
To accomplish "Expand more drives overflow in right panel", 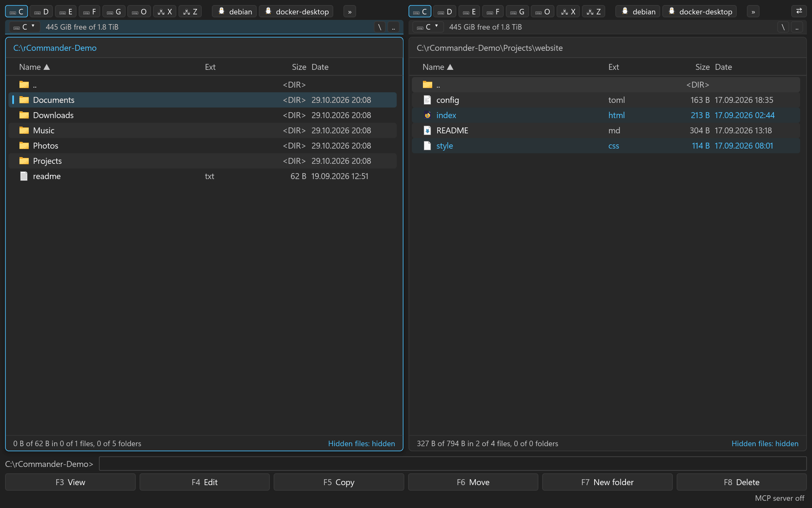I will tap(753, 11).
